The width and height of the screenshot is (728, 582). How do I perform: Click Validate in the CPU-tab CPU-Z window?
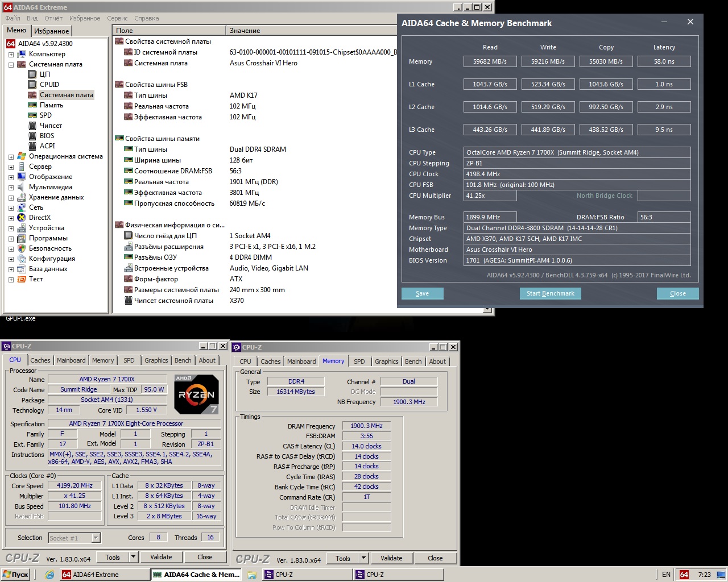click(x=161, y=558)
